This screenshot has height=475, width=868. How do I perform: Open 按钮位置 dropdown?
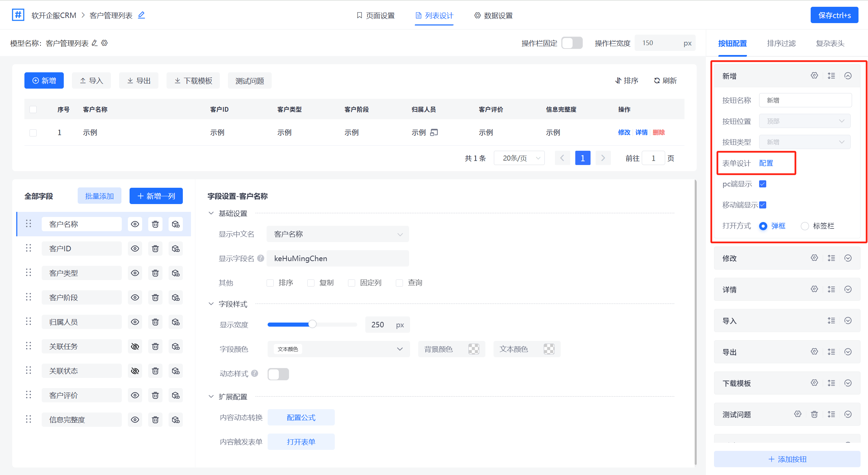point(805,121)
